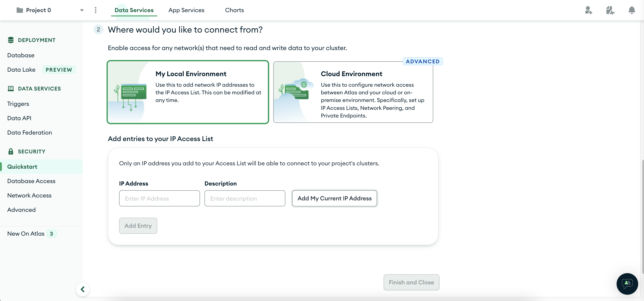Click the ADVANCED badge on Cloud Environment
This screenshot has width=644, height=301.
point(422,61)
